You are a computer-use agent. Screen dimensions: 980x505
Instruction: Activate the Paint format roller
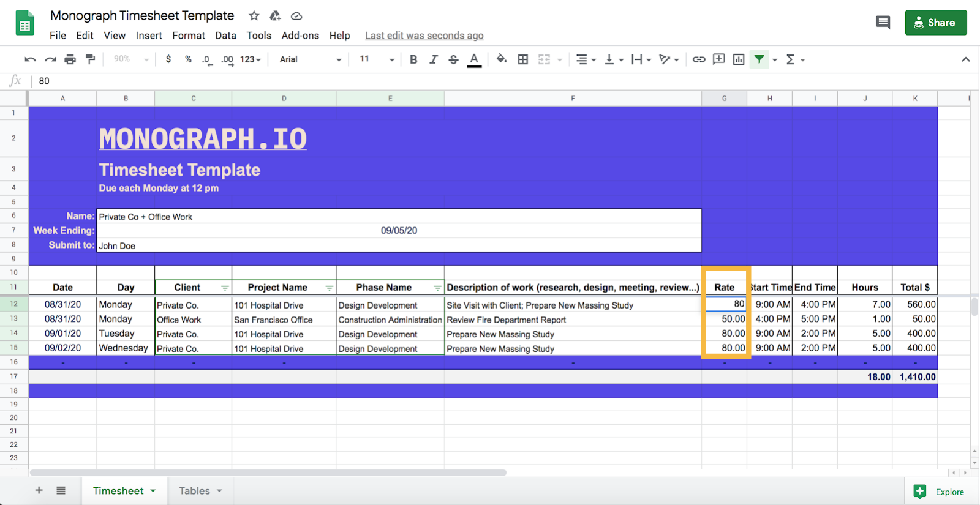point(91,59)
